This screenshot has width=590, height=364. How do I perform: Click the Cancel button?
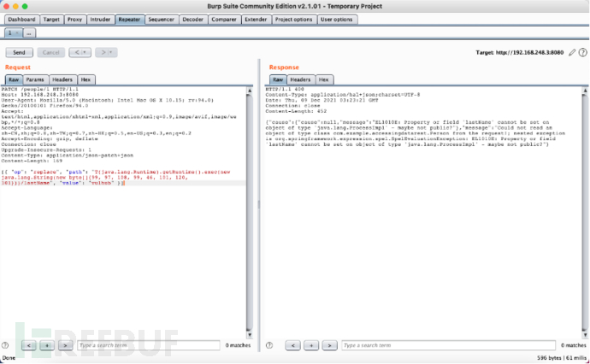click(50, 52)
